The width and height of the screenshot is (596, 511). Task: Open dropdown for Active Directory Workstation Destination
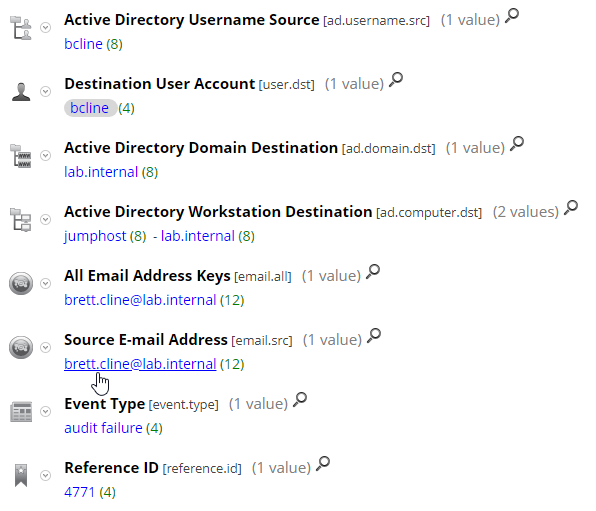pyautogui.click(x=46, y=219)
